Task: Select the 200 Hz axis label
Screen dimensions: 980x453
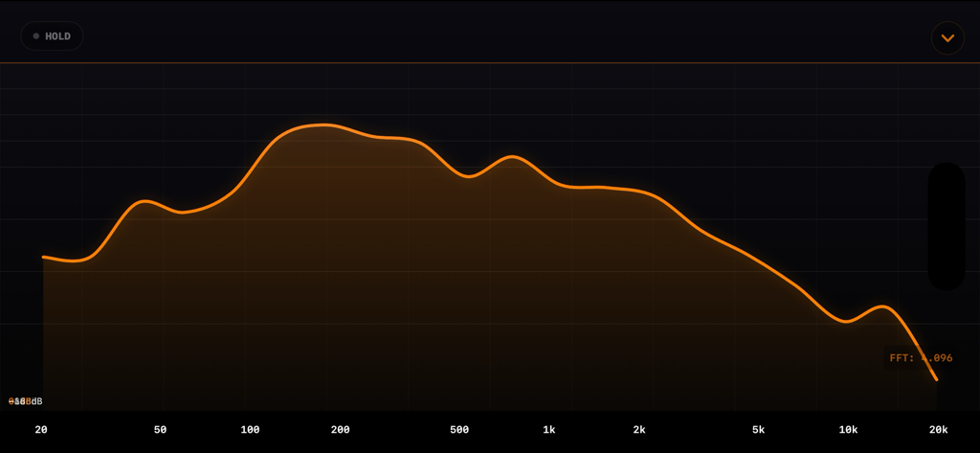Action: 340,430
